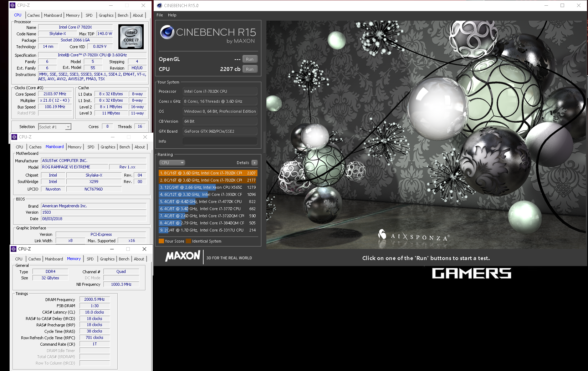This screenshot has width=588, height=371.
Task: Click the DRAM Frequency value 2000.5 MHz
Action: pyautogui.click(x=94, y=299)
